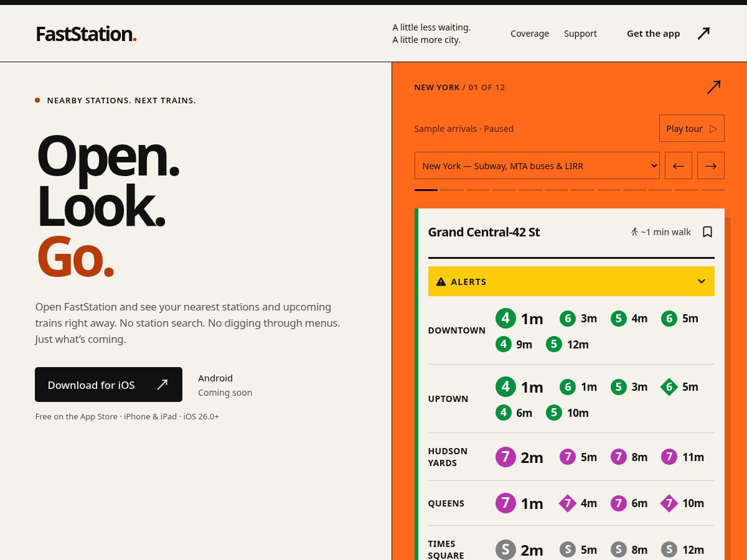The height and width of the screenshot is (560, 747).
Task: Click the Hudson Yards 7 train 8m icon
Action: [x=618, y=457]
